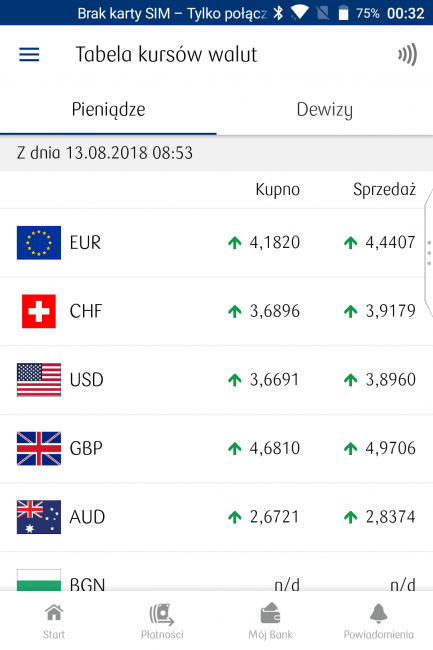Tap the Australian flag icon
Viewport: 433px width, 650px height.
coord(39,517)
